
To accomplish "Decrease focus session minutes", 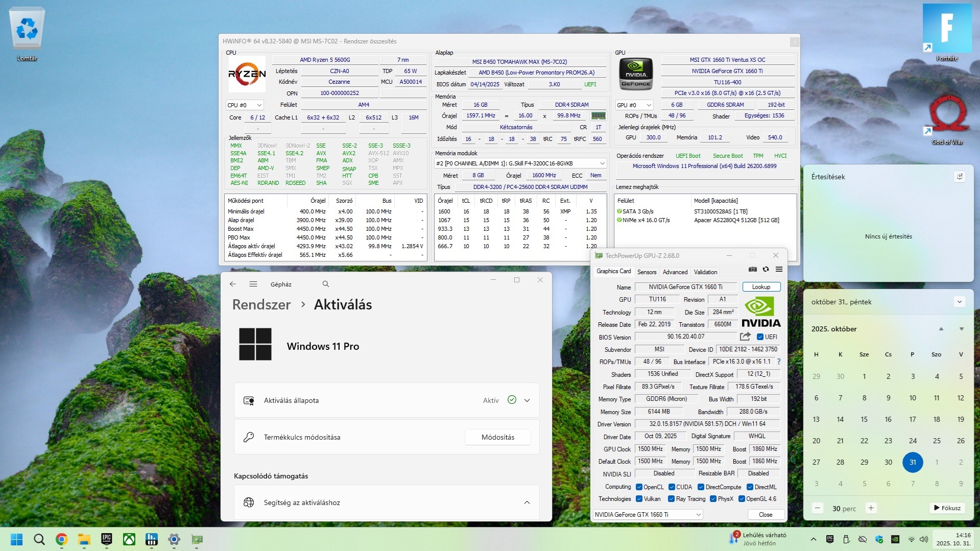I will [818, 508].
